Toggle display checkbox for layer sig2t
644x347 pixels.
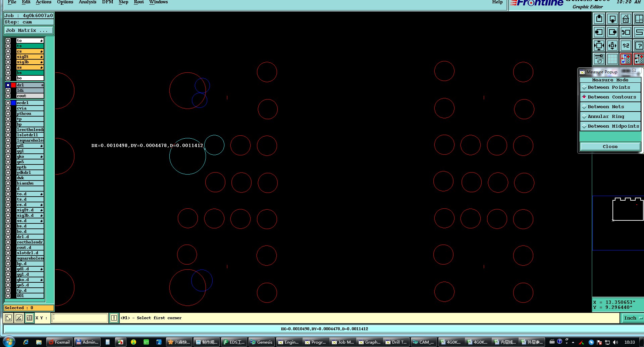(x=8, y=57)
